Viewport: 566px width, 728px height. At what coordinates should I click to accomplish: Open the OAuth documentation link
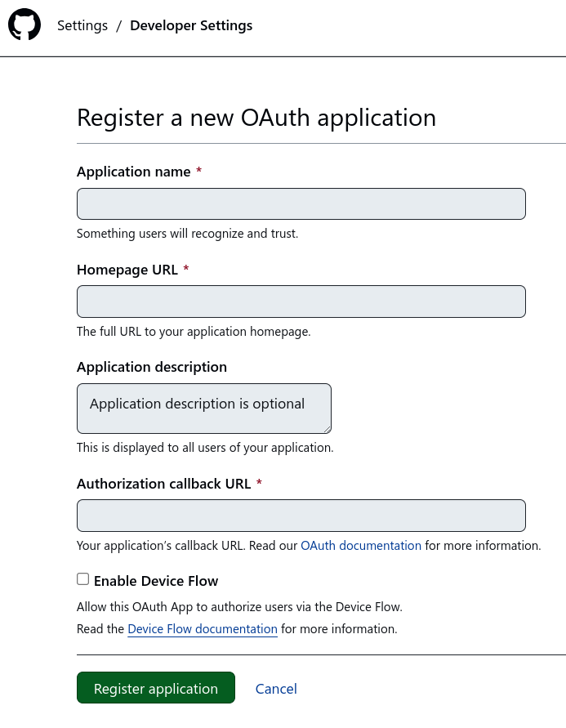(x=360, y=545)
